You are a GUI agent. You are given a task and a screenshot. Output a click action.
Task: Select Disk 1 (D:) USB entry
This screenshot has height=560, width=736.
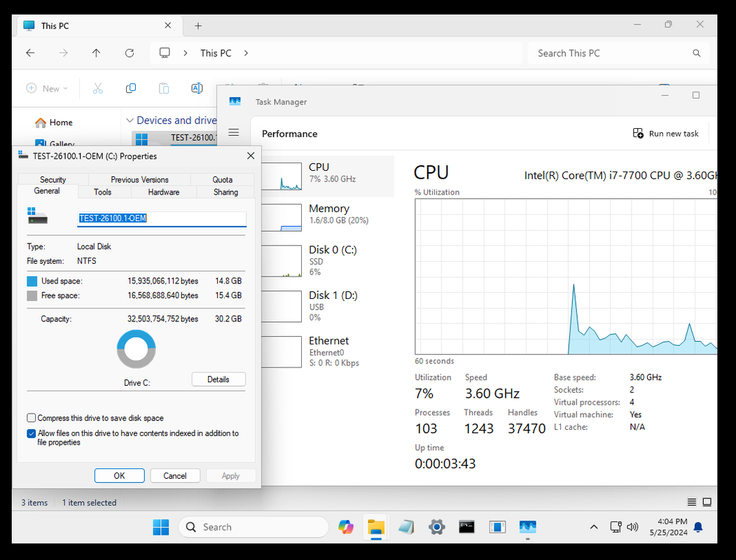pos(327,307)
